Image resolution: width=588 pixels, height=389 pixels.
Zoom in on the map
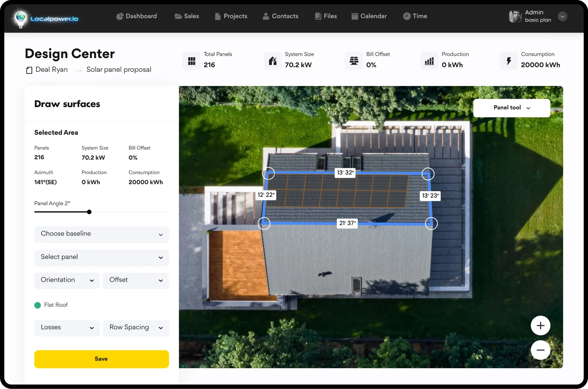coord(540,326)
